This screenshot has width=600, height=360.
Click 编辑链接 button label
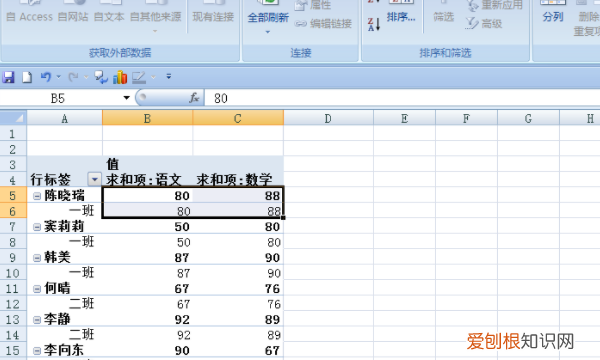pyautogui.click(x=331, y=24)
